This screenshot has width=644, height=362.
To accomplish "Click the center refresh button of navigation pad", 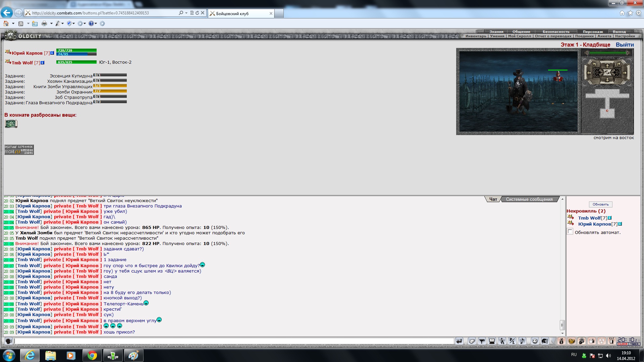I will click(607, 72).
